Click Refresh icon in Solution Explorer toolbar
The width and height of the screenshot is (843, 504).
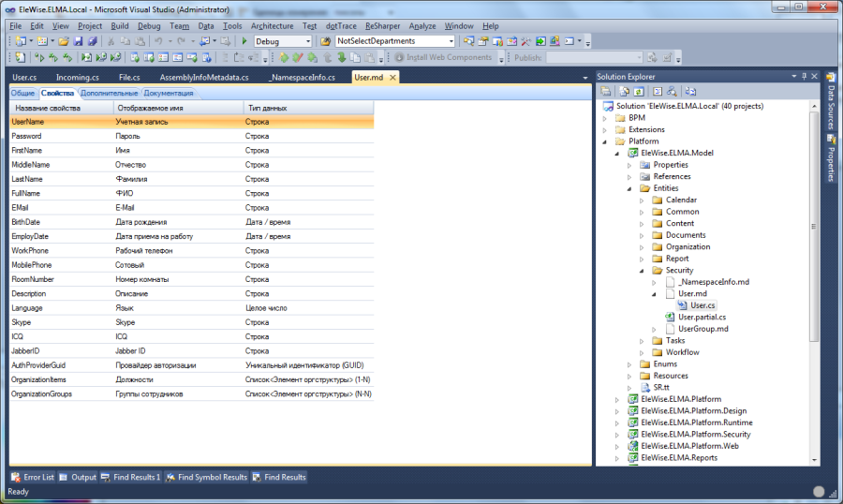click(x=639, y=91)
